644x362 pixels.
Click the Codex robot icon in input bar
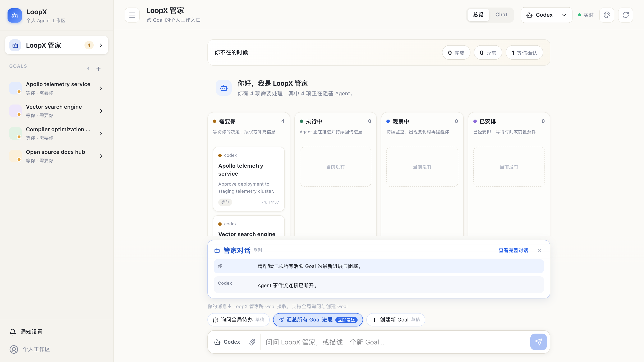pyautogui.click(x=217, y=342)
